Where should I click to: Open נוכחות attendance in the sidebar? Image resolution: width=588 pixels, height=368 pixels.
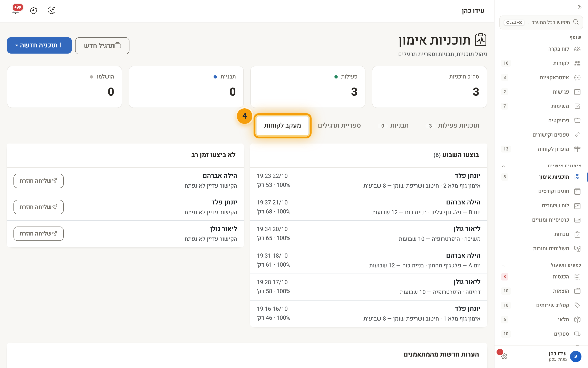pyautogui.click(x=541, y=234)
